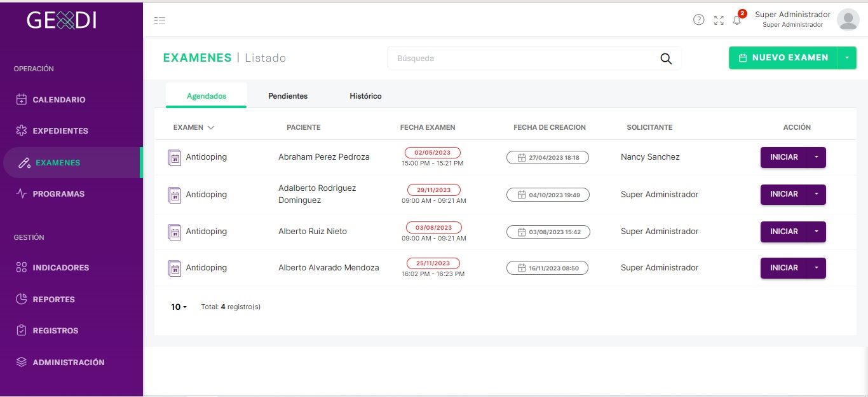The height and width of the screenshot is (397, 868).
Task: Click the Indicadores grid icon in sidebar
Action: point(21,267)
